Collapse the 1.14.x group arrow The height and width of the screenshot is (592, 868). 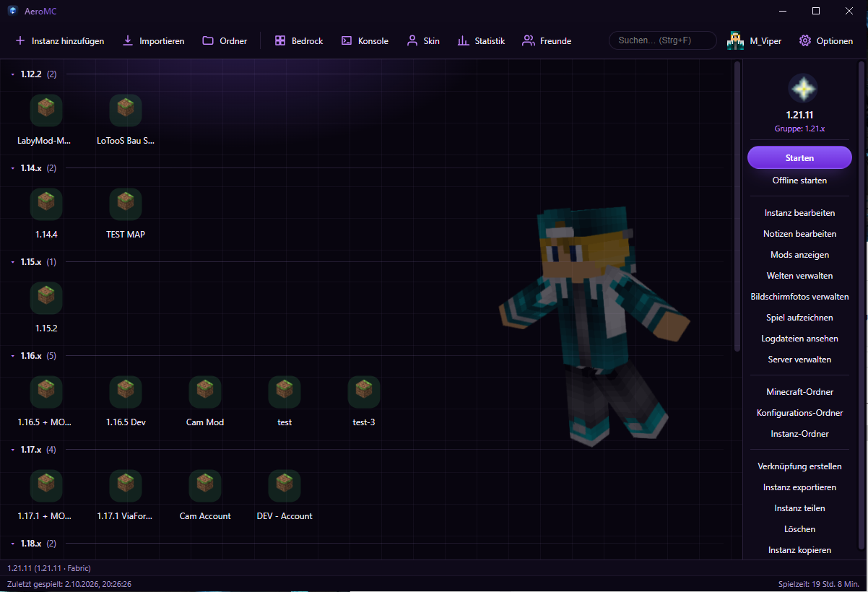pos(13,168)
